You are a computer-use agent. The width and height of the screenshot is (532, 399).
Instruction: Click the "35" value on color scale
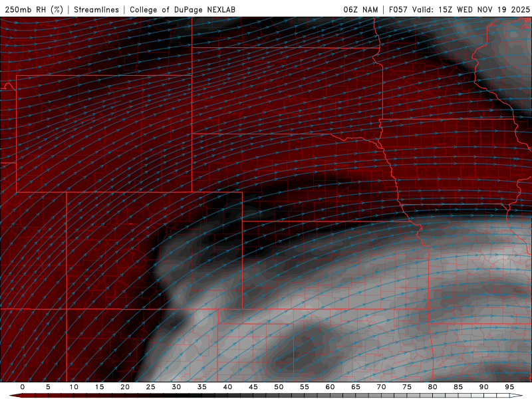click(x=202, y=387)
